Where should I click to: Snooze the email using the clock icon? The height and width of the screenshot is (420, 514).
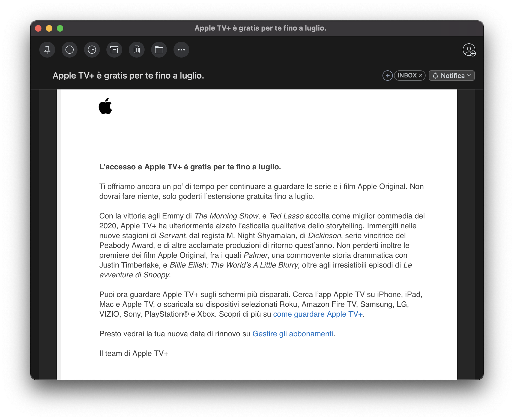92,50
